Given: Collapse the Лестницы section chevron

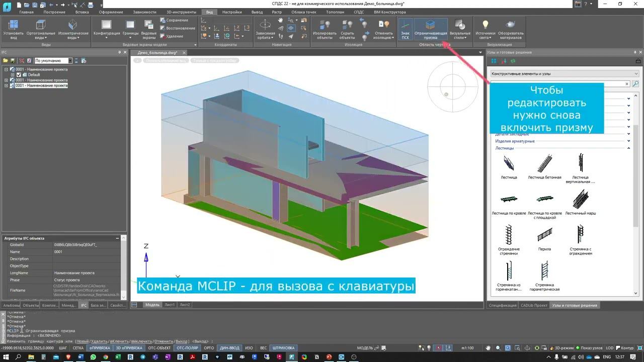Looking at the screenshot, I should tap(628, 148).
